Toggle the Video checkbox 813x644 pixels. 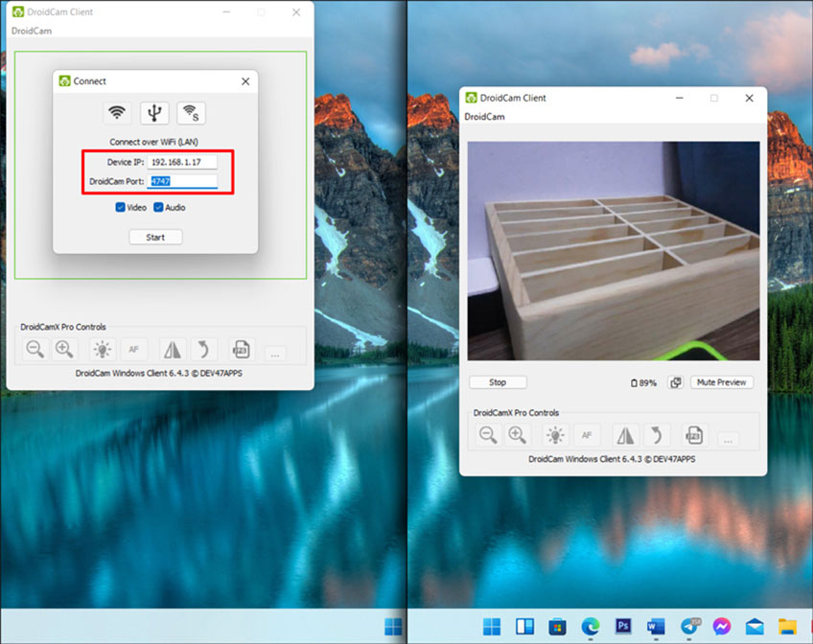131,208
